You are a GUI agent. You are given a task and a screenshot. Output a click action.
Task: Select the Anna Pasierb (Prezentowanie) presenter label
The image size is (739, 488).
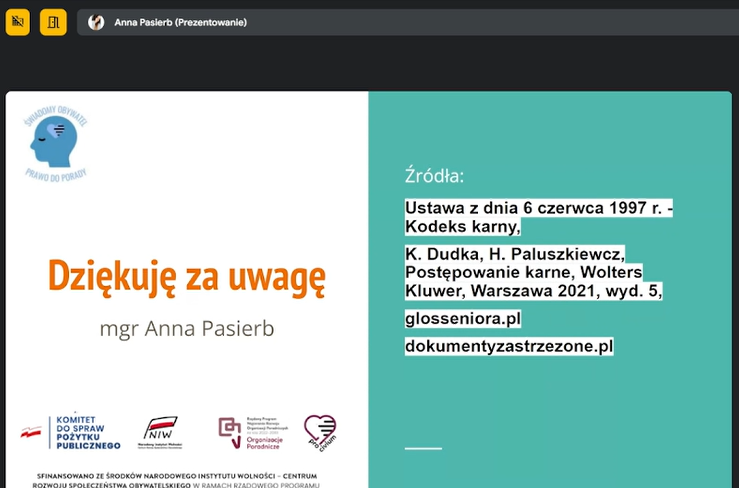pyautogui.click(x=180, y=22)
